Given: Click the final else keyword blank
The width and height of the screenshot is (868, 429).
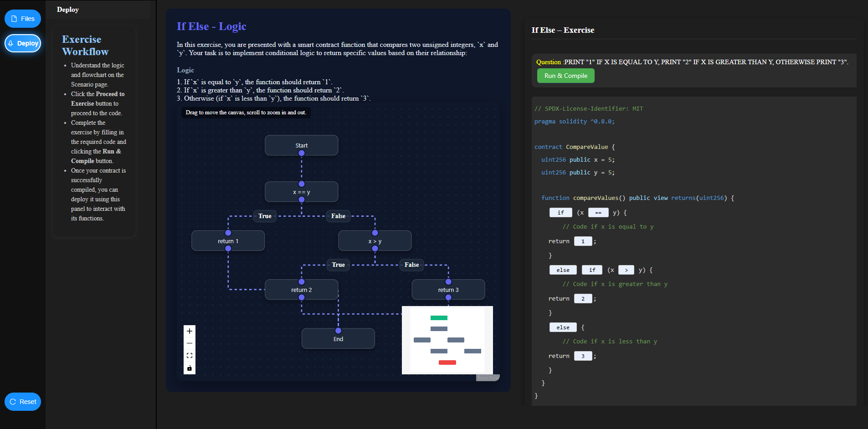Looking at the screenshot, I should point(563,327).
